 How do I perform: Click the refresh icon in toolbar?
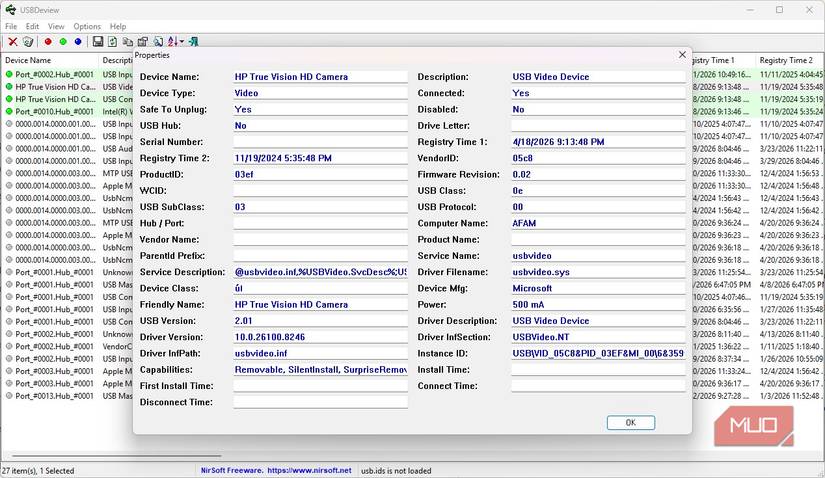click(x=113, y=42)
